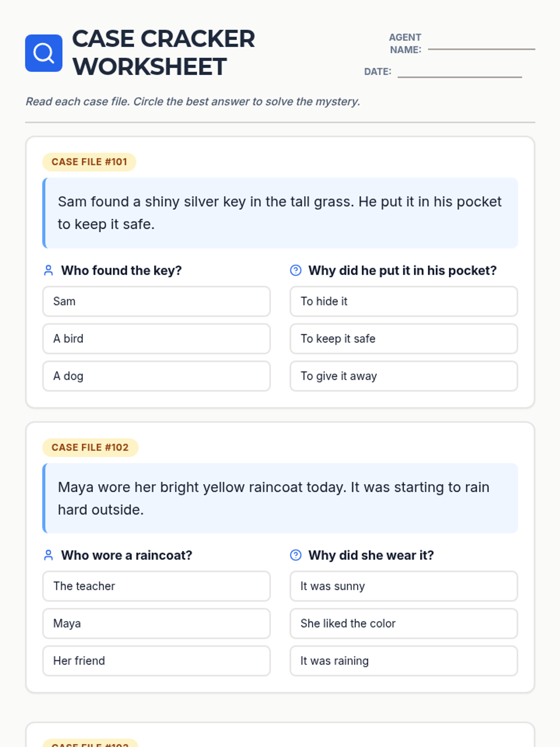Image resolution: width=560 pixels, height=747 pixels.
Task: Click question icon beside 'Why did she wear it?'
Action: coord(295,555)
